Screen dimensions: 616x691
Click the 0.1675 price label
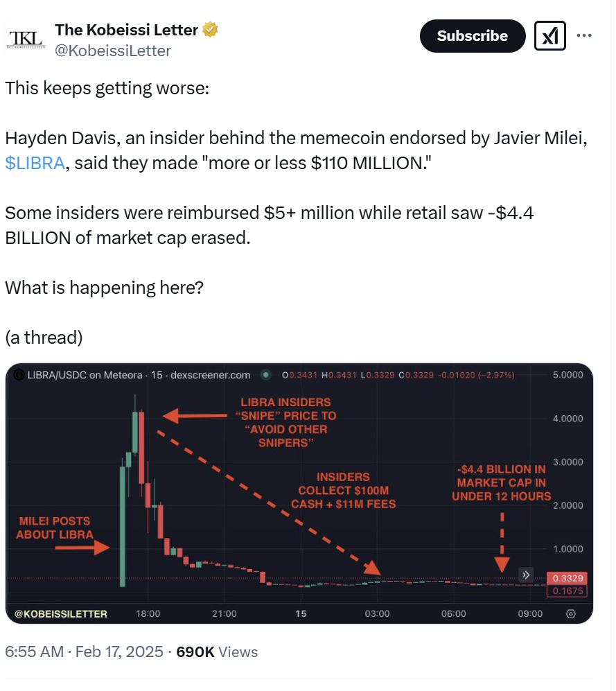coord(567,591)
